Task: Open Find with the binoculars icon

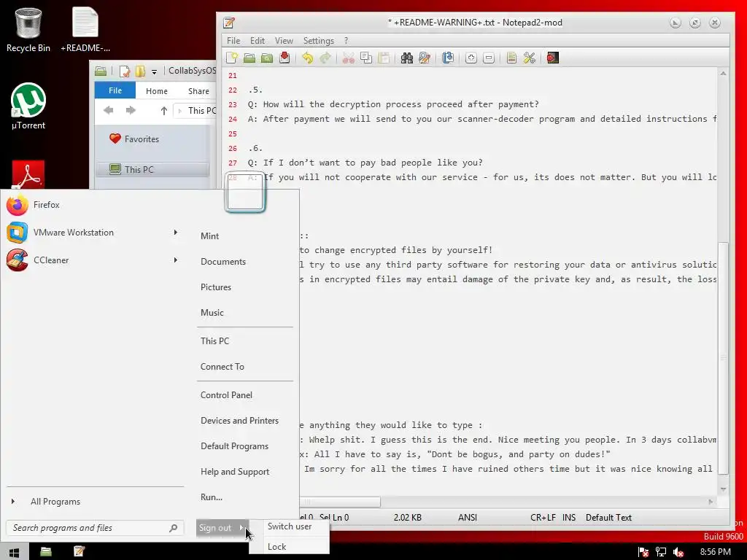Action: [x=407, y=58]
